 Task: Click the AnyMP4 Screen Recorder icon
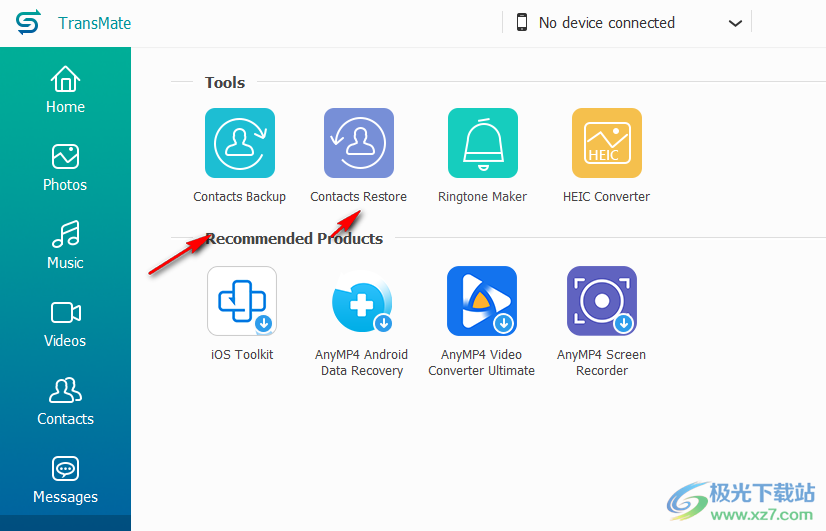point(602,301)
